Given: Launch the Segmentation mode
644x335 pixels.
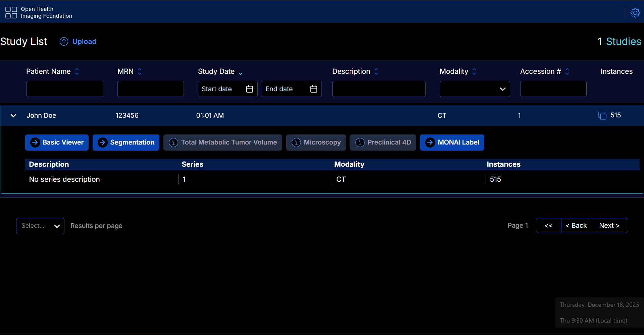Looking at the screenshot, I should point(126,143).
